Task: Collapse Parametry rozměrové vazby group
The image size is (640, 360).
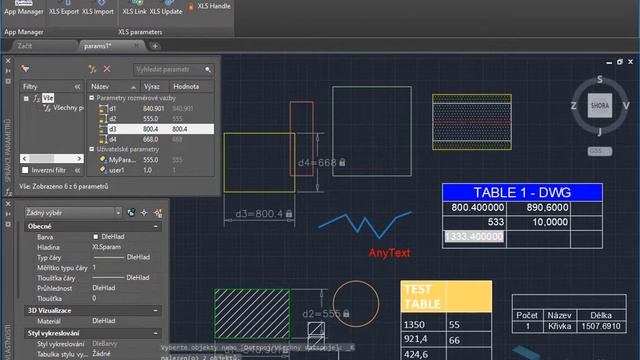Action: coord(92,98)
